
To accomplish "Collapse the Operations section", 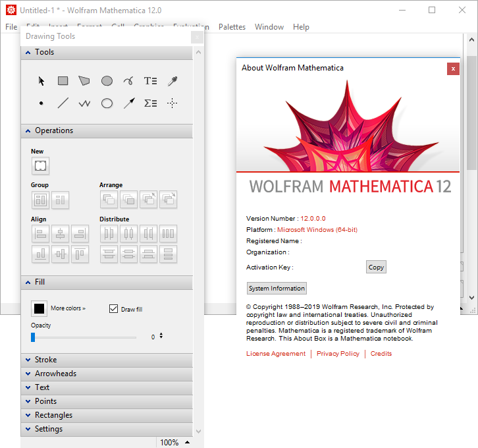I will [53, 130].
